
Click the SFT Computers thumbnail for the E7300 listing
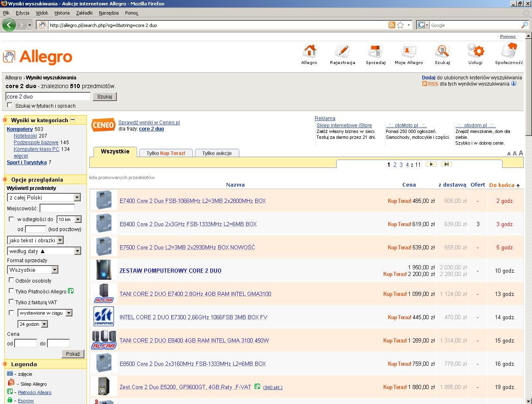(x=103, y=317)
